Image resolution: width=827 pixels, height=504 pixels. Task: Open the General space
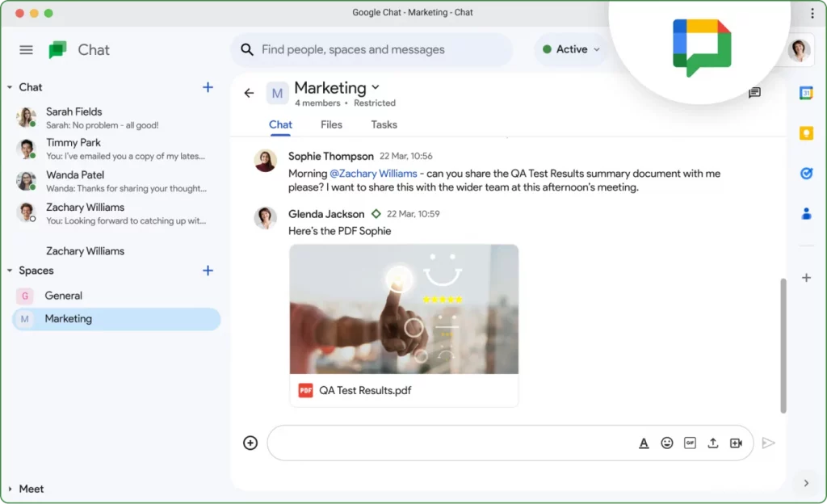pyautogui.click(x=115, y=296)
